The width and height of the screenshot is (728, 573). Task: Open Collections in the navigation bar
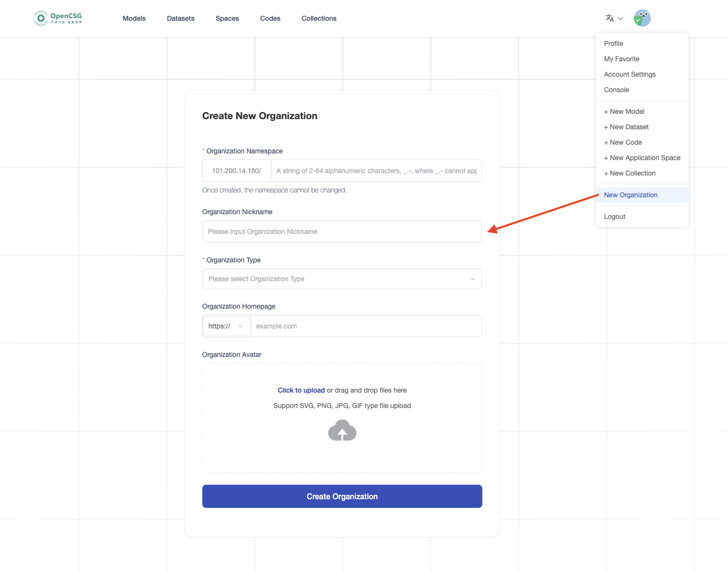click(x=319, y=18)
